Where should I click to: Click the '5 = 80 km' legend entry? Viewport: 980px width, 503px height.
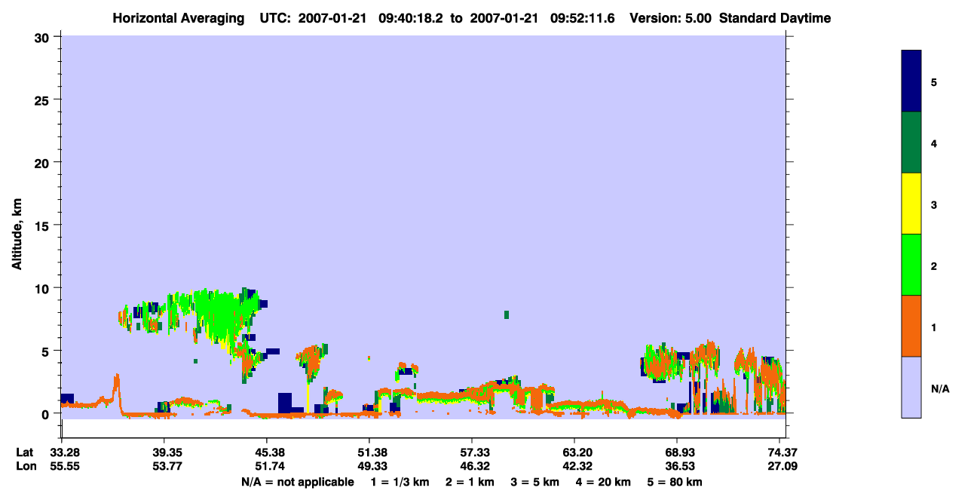[x=675, y=482]
